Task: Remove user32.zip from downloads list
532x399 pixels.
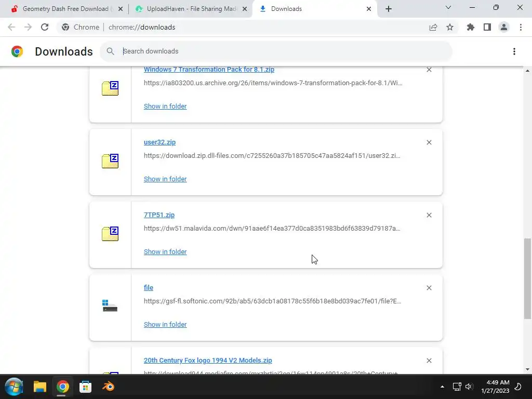Action: (429, 142)
